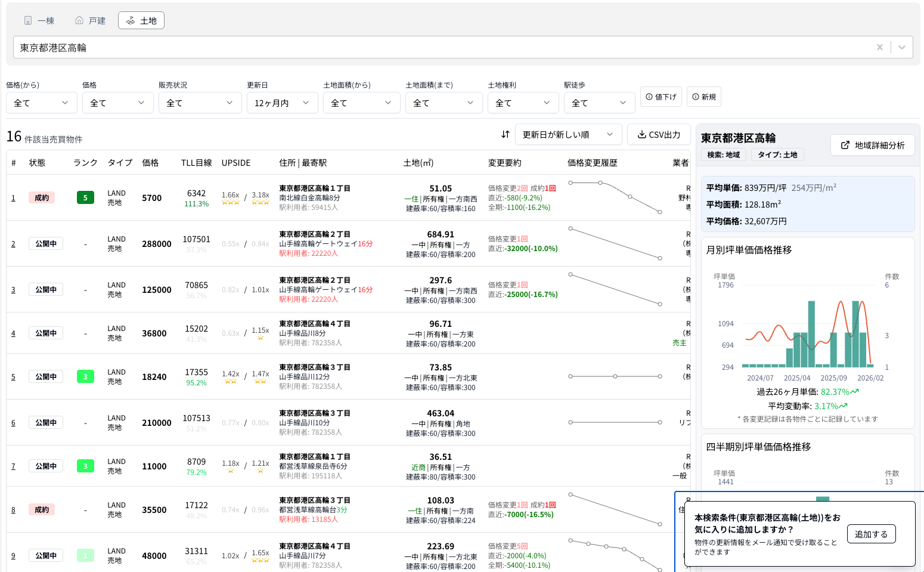Viewport: 924px width, 572px height.
Task: Switch to the 戸建 property tab
Action: pyautogui.click(x=89, y=20)
